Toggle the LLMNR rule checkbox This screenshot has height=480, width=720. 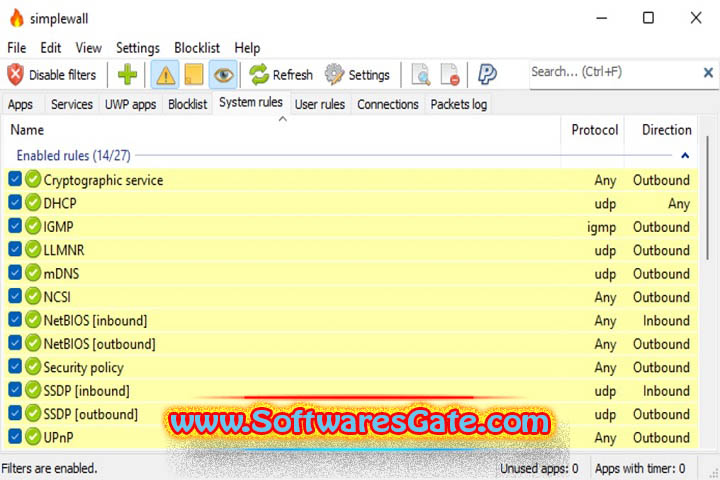coord(15,249)
